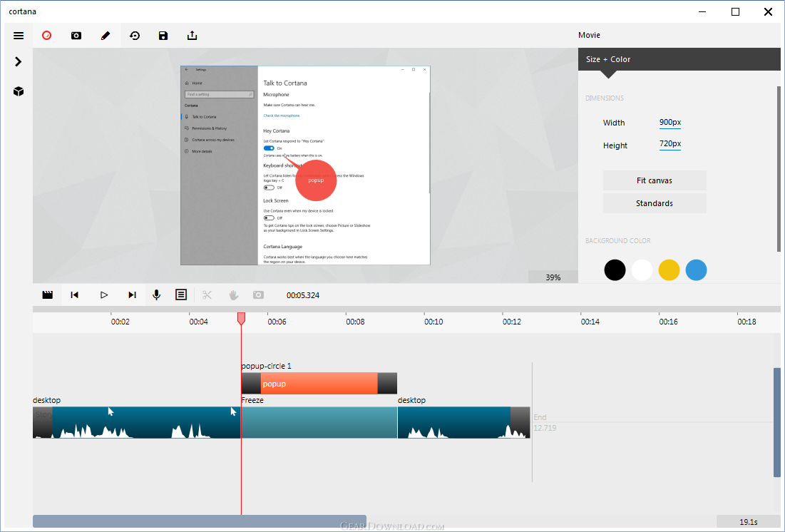Image resolution: width=785 pixels, height=532 pixels.
Task: Record narration with the microphone icon
Action: (x=157, y=295)
